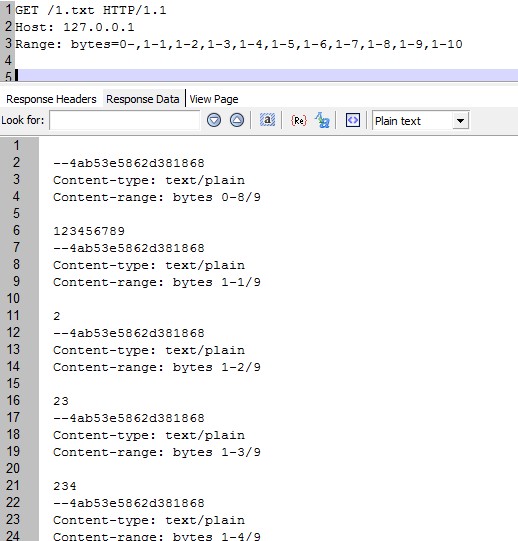Open the View Page tab
Image resolution: width=518 pixels, height=541 pixels.
point(214,99)
